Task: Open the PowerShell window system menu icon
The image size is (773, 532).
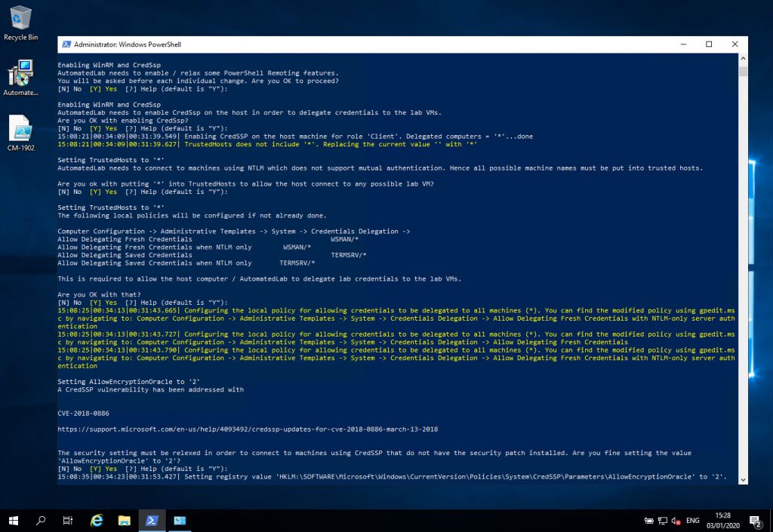Action: [66, 45]
